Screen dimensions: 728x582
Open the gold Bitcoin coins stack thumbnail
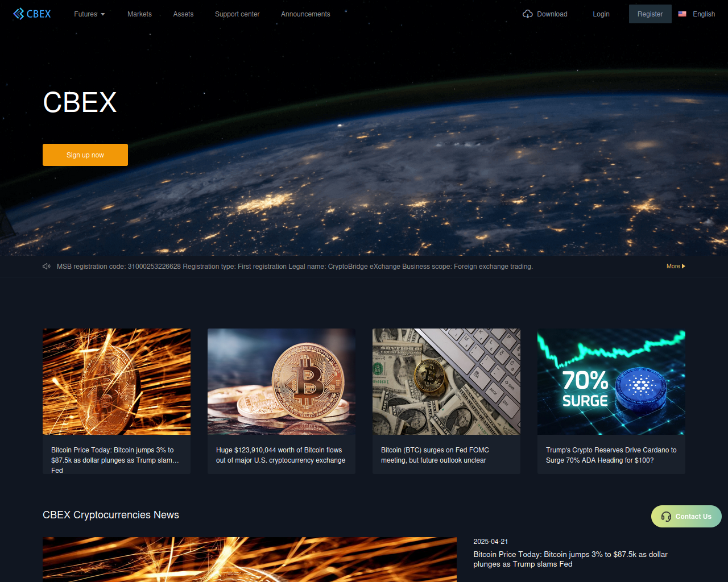282,381
